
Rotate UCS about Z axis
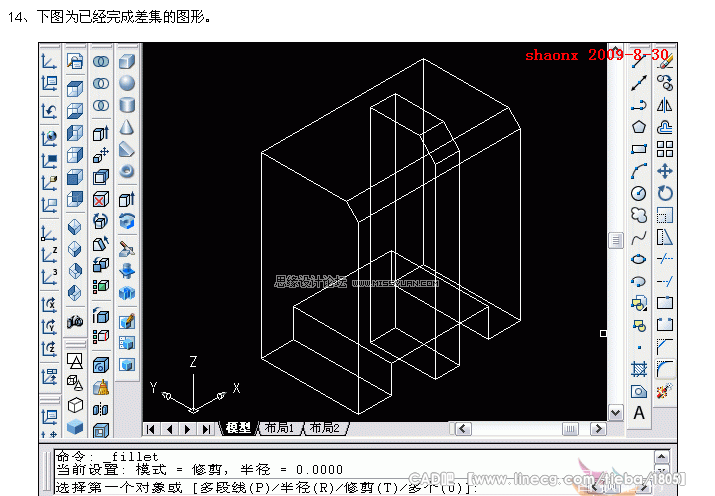49,349
